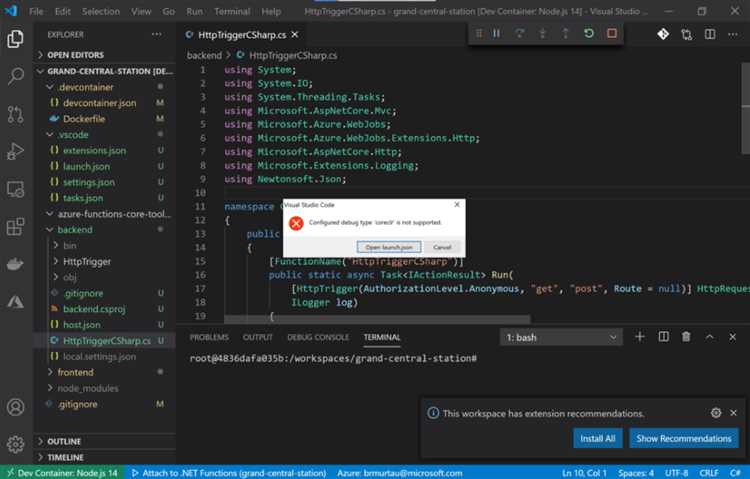
Task: Restart the debug session
Action: pyautogui.click(x=589, y=33)
